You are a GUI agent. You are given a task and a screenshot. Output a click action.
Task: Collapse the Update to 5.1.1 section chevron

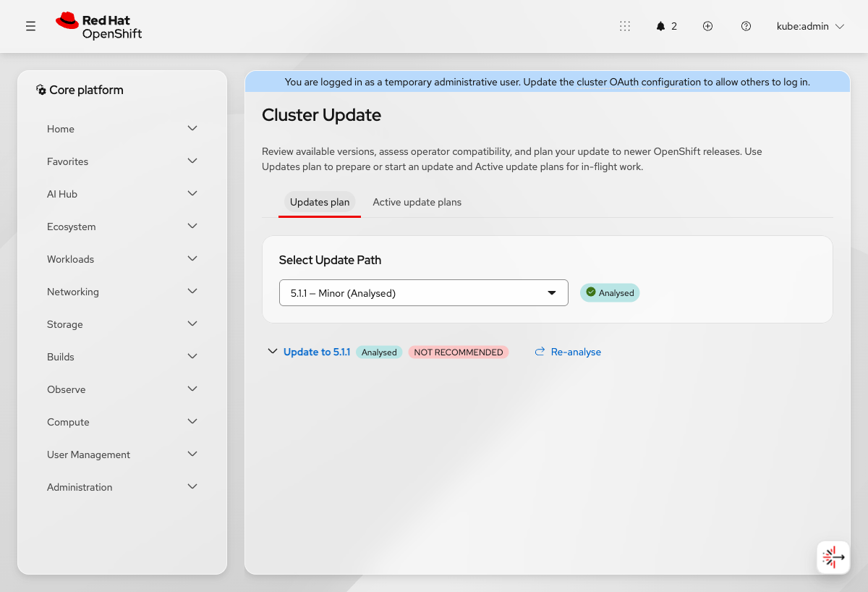click(x=272, y=352)
